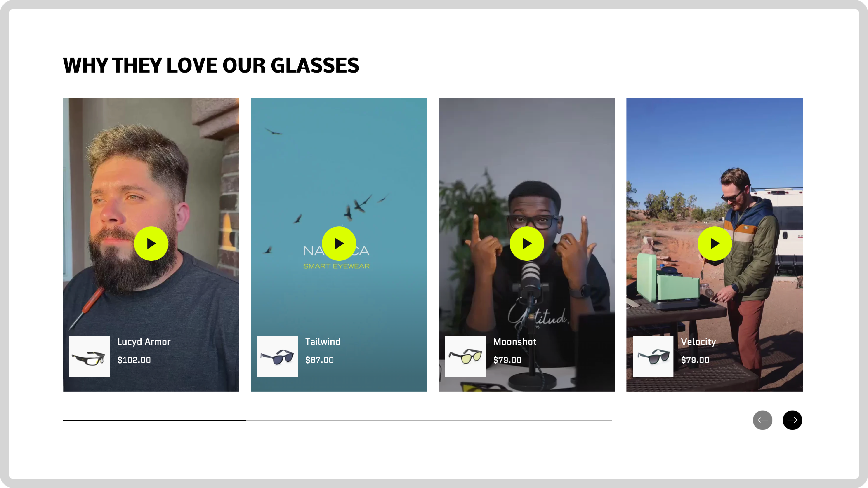Viewport: 868px width, 488px height.
Task: Play the Moonshot video
Action: [527, 244]
